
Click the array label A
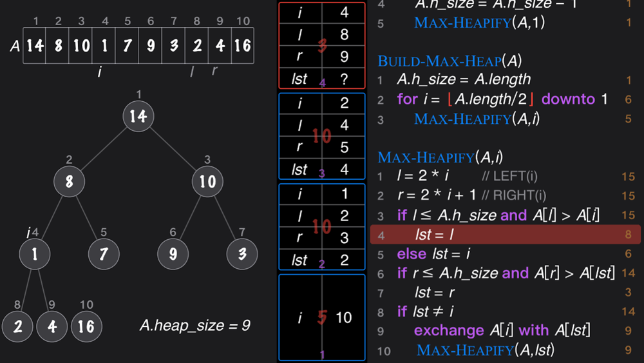[x=15, y=46]
